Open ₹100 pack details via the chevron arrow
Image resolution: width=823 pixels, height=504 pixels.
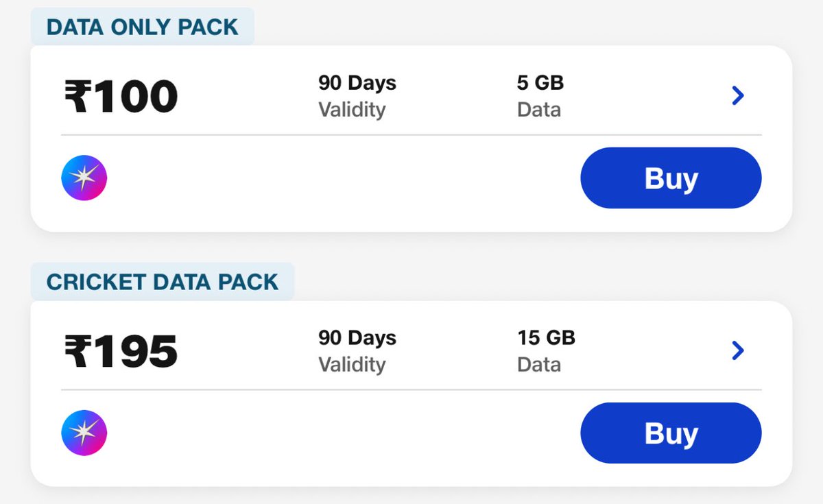pos(738,95)
